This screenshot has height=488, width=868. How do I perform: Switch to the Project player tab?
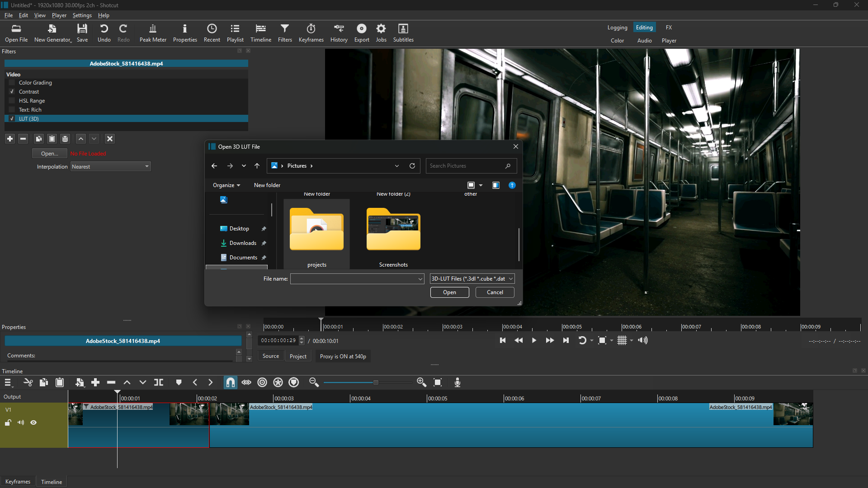click(298, 357)
